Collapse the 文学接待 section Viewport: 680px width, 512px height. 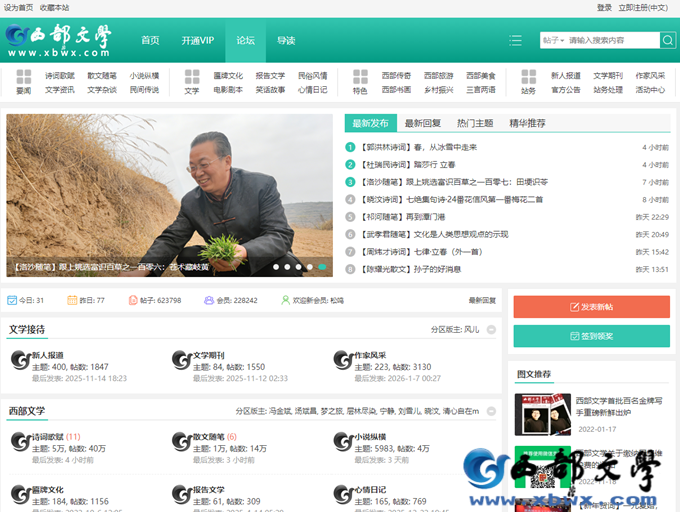491,329
